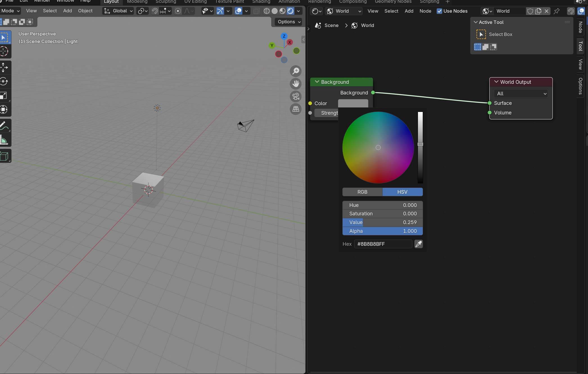Click the pan hand viewport gizmo
The width and height of the screenshot is (588, 374).
point(296,84)
